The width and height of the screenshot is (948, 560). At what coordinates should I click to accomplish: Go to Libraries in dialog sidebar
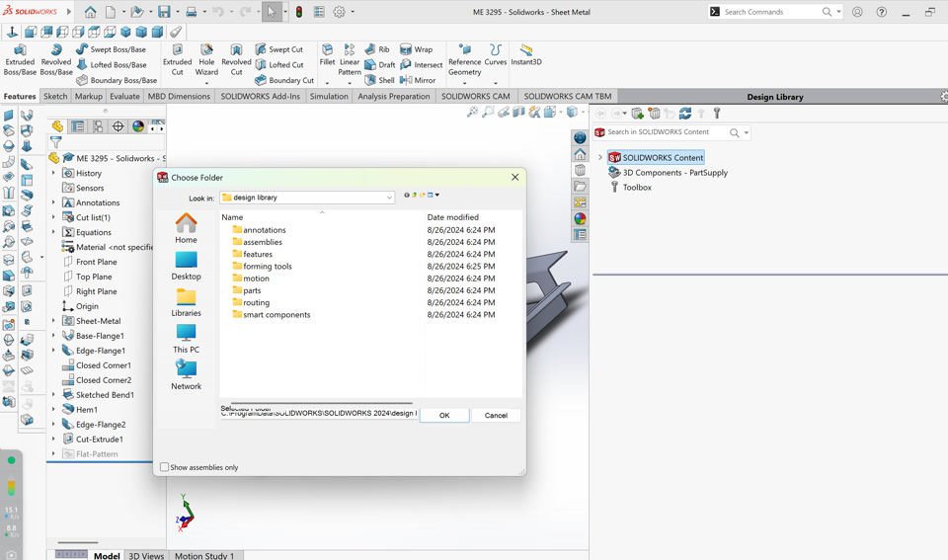187,302
